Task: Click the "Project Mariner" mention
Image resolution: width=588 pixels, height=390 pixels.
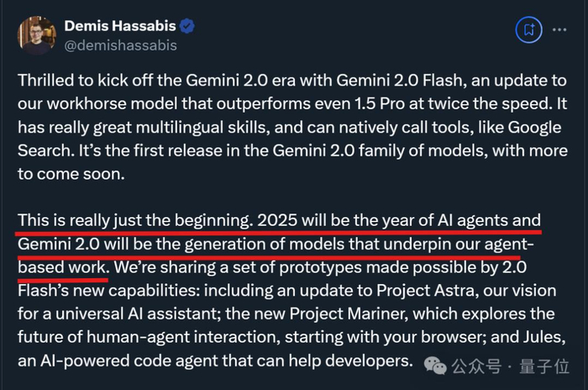Action: [x=416, y=314]
